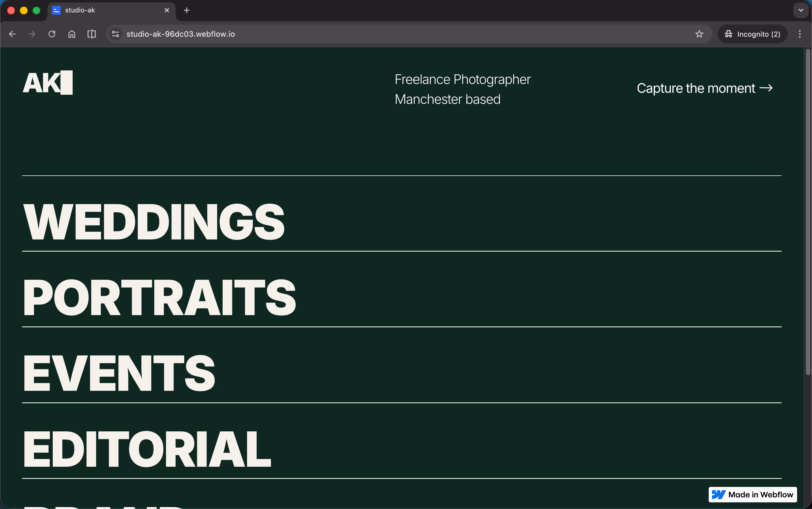Go to browser home page
The height and width of the screenshot is (509, 812).
(x=72, y=34)
